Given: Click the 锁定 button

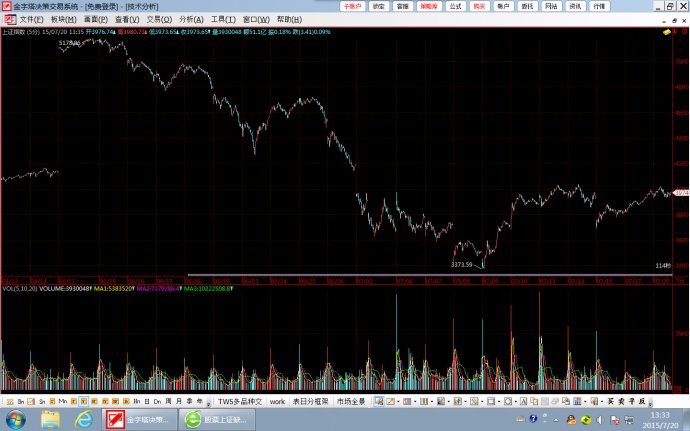Looking at the screenshot, I should coord(378,6).
